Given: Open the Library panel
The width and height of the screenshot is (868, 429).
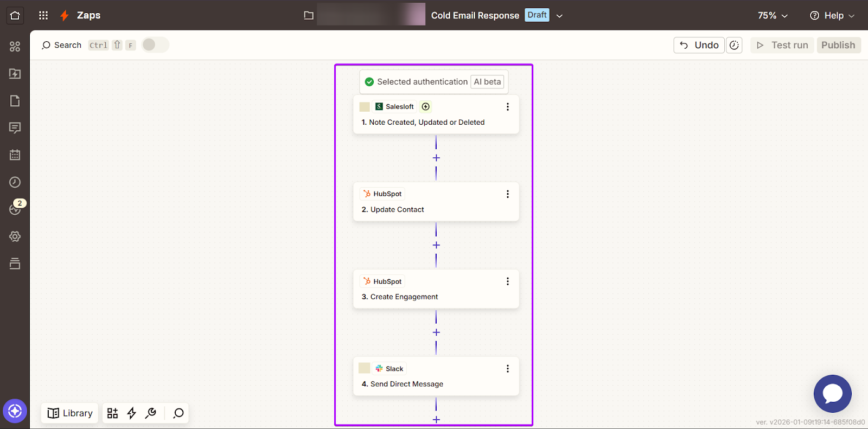Looking at the screenshot, I should [x=70, y=413].
